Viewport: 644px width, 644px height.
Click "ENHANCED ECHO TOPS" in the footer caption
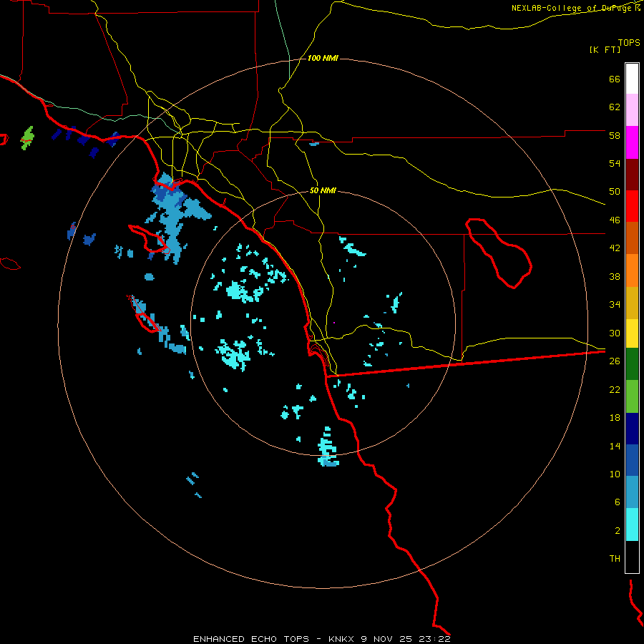point(251,639)
